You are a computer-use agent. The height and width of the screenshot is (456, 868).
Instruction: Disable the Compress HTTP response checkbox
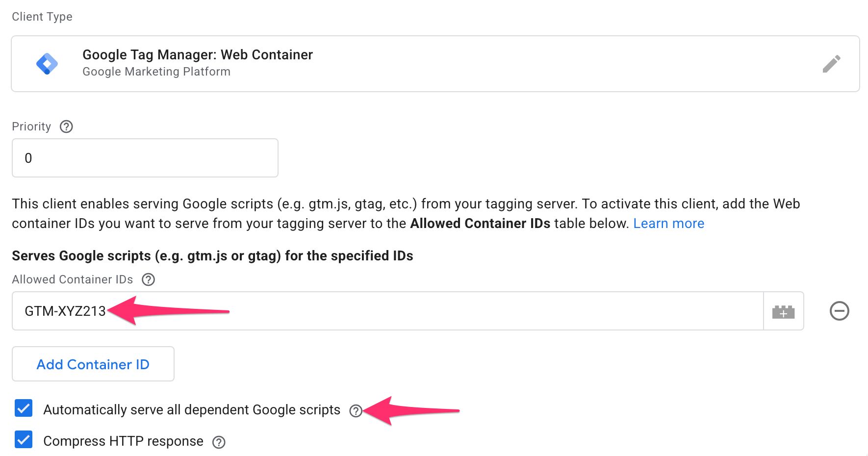(24, 440)
